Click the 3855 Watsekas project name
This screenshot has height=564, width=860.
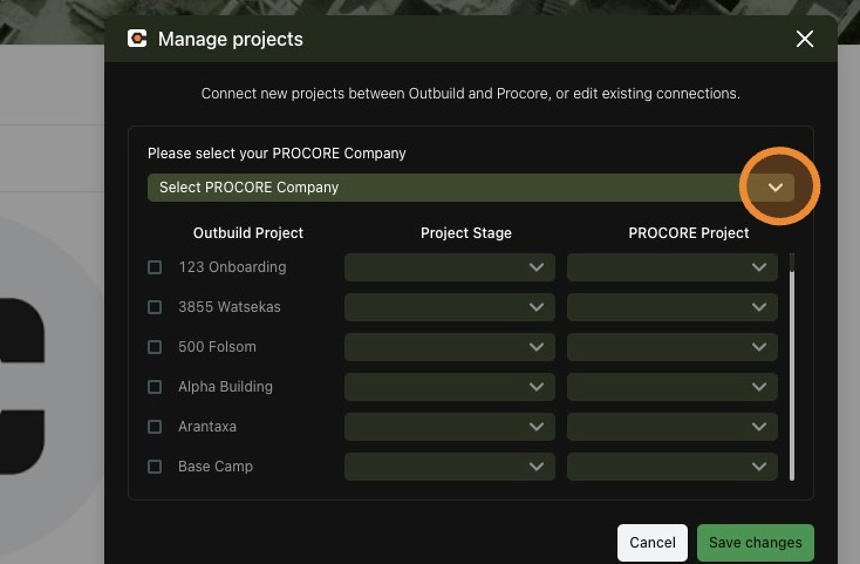tap(229, 307)
